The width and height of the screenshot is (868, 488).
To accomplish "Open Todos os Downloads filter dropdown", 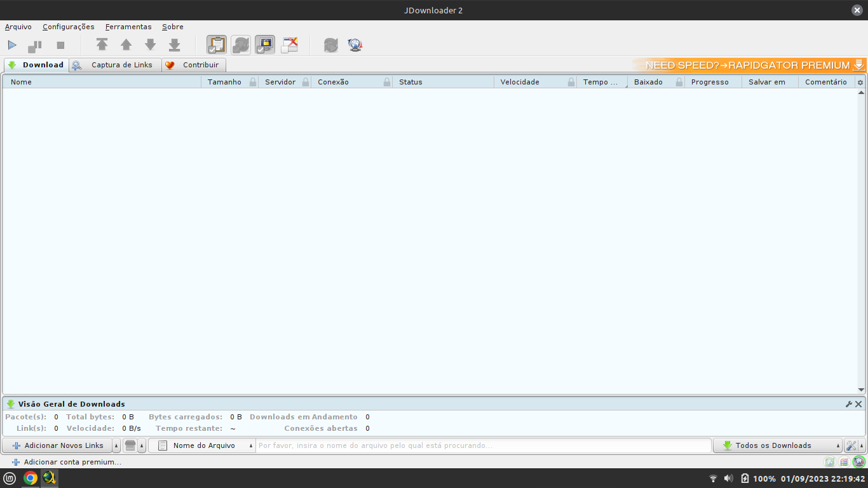I will (x=778, y=445).
